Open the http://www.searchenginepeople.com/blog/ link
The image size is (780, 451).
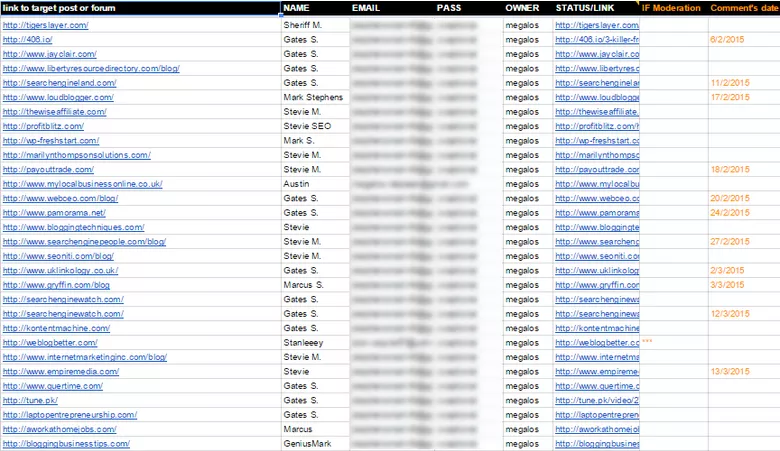coord(84,241)
